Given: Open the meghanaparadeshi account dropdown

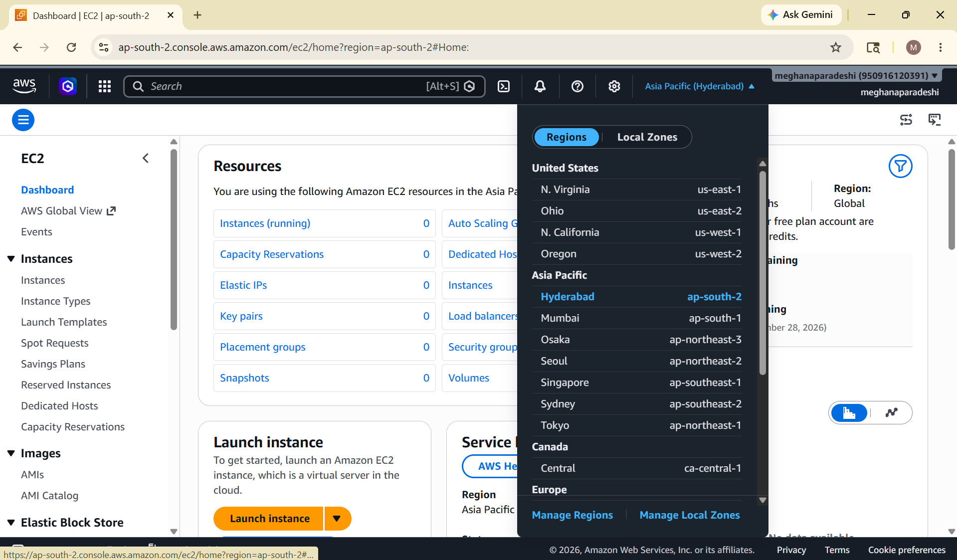Looking at the screenshot, I should pyautogui.click(x=856, y=75).
